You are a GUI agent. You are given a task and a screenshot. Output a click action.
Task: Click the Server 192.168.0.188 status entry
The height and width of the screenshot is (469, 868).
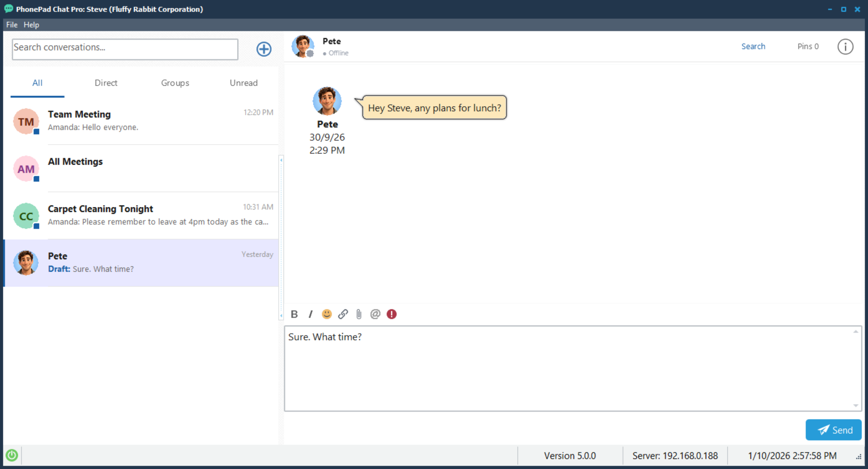click(x=675, y=456)
